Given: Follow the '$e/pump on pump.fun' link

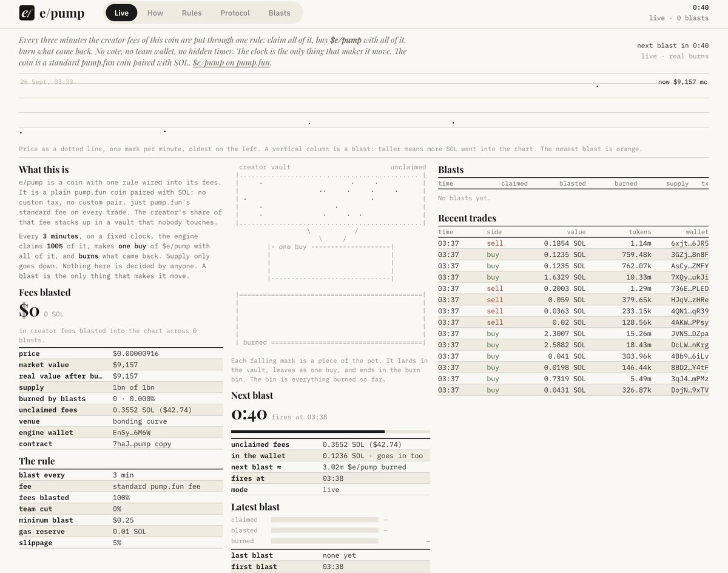Looking at the screenshot, I should click(231, 63).
